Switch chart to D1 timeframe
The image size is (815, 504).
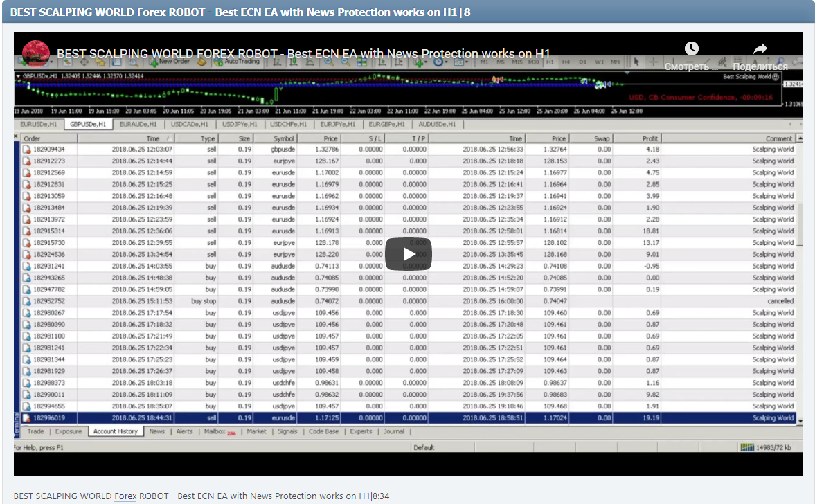point(583,62)
